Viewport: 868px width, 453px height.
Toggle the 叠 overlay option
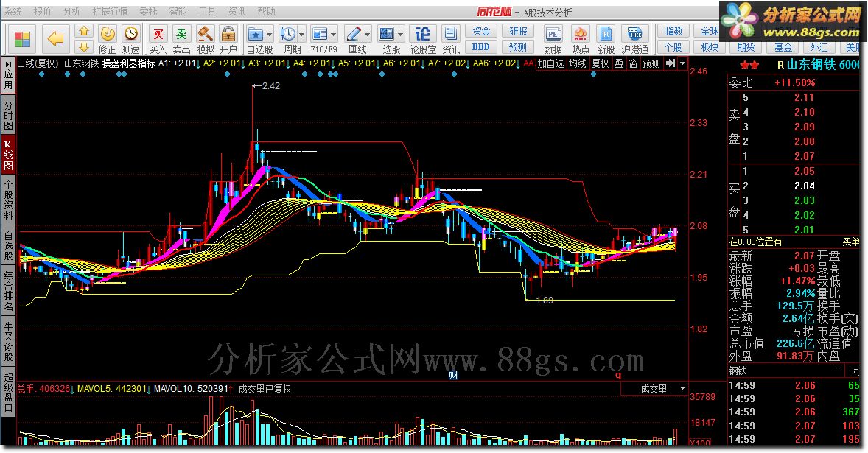620,63
